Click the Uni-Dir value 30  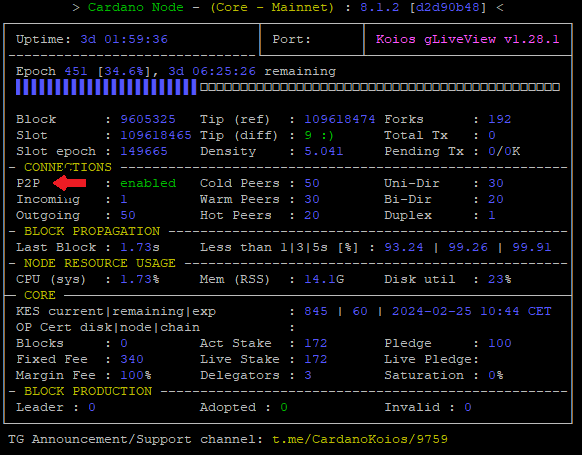[x=496, y=183]
